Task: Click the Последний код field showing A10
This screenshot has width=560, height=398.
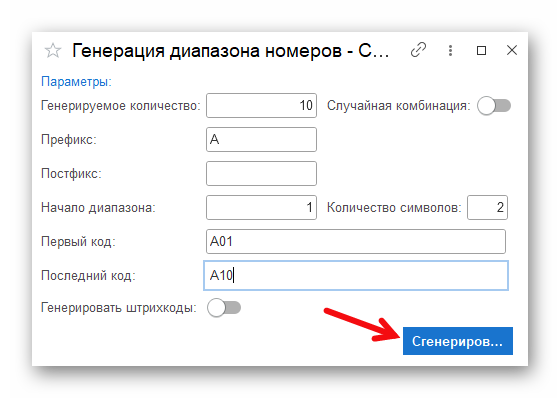Action: point(356,275)
